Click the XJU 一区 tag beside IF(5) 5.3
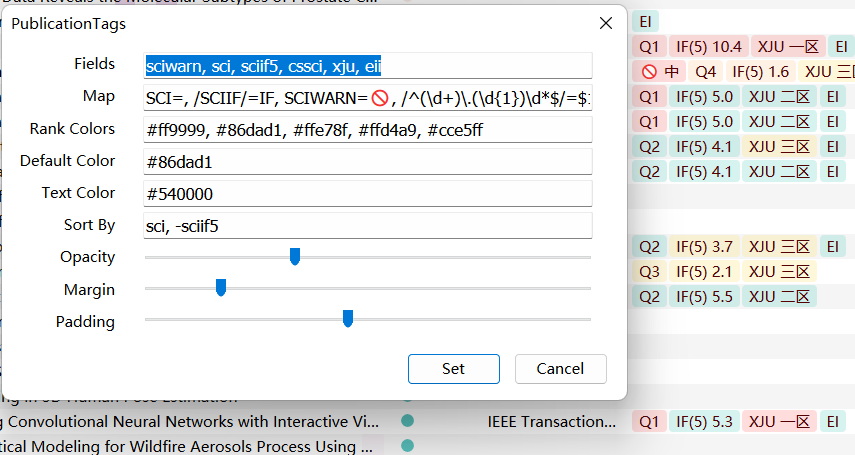Image resolution: width=855 pixels, height=455 pixels. (x=779, y=422)
